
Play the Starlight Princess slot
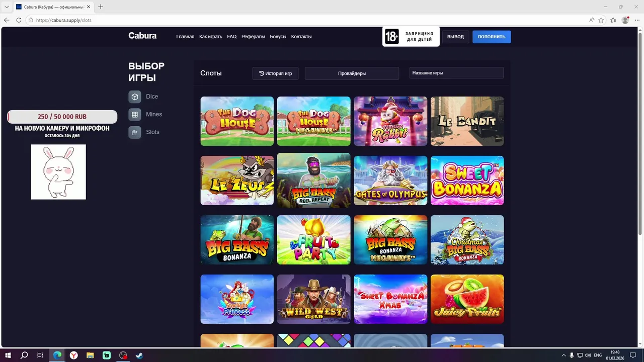(x=237, y=299)
